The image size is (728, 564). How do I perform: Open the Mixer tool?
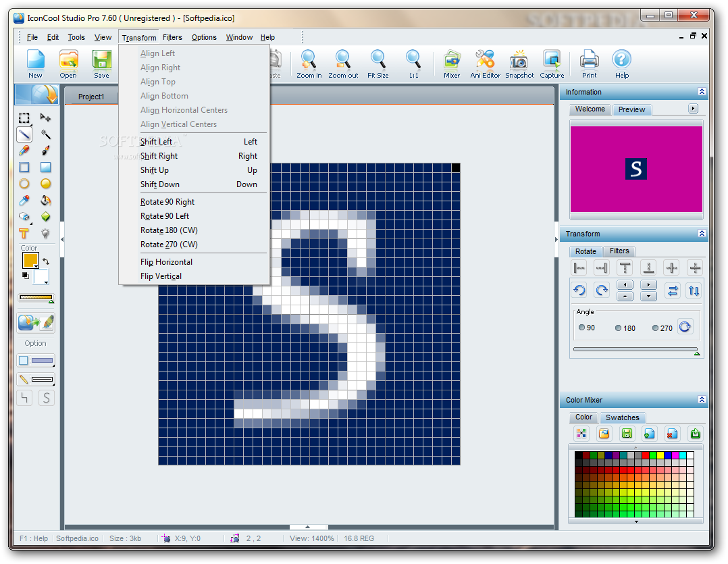click(x=452, y=63)
